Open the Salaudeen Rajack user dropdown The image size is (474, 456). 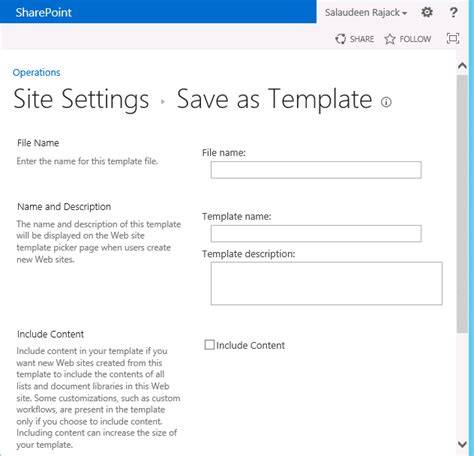point(366,13)
